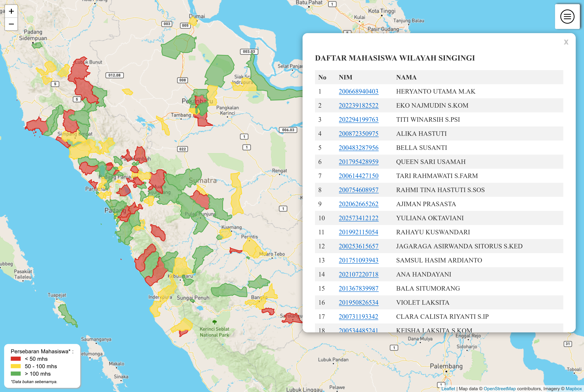Click green '> 100 mhs' legend swatch
Image resolution: width=584 pixels, height=392 pixels.
point(16,374)
